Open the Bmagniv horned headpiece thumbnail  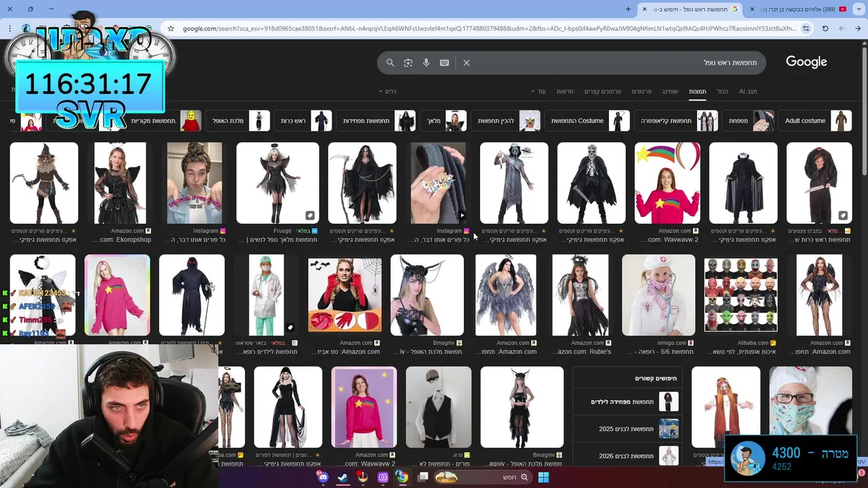pos(427,295)
